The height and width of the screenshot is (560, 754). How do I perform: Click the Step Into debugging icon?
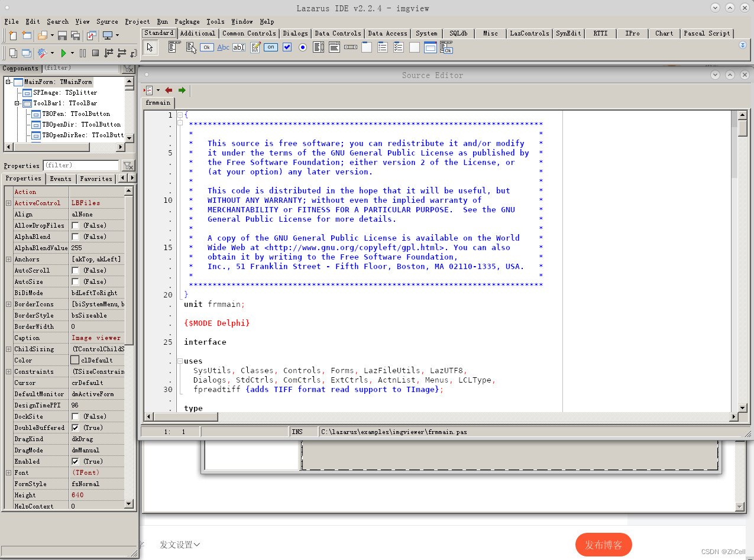coord(109,53)
